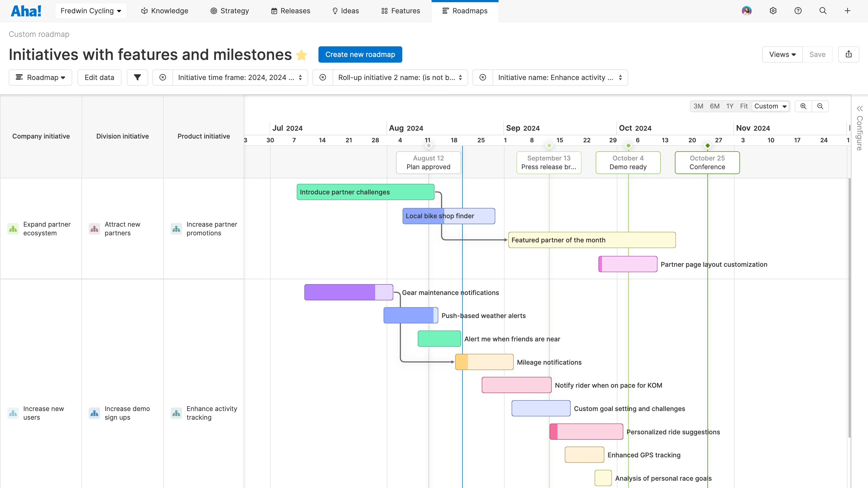Click the plus icon in header
Screen dimensions: 868x488
click(x=847, y=11)
